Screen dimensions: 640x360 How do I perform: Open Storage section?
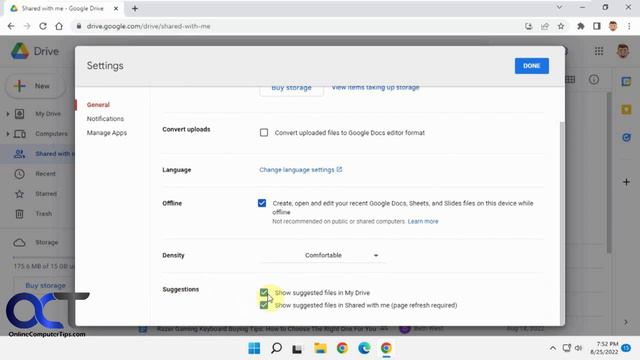click(x=47, y=242)
